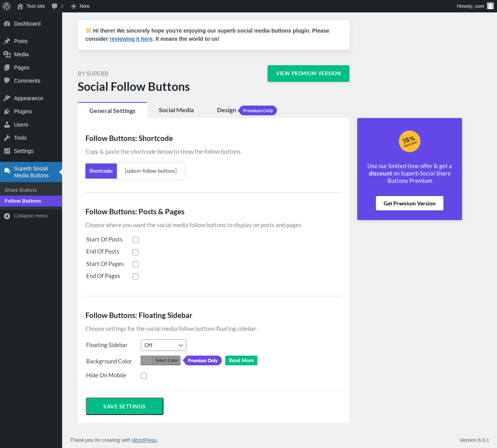Click the shortcode text field
This screenshot has height=448, width=497.
click(x=151, y=171)
